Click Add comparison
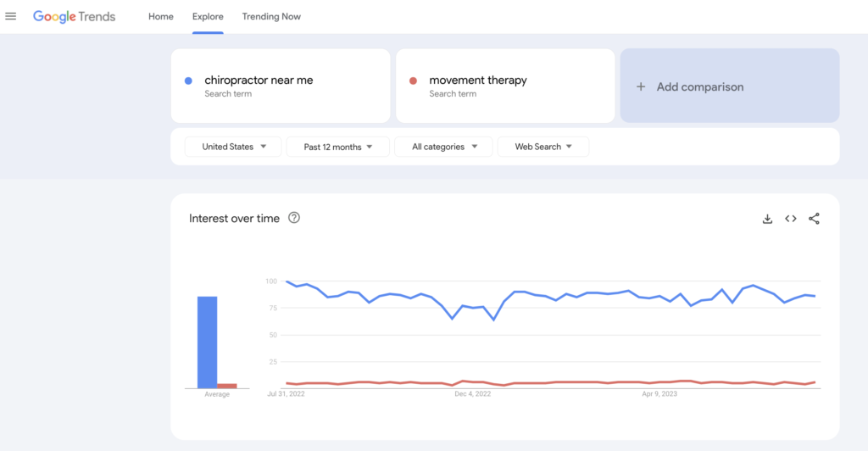This screenshot has height=451, width=868. point(730,86)
